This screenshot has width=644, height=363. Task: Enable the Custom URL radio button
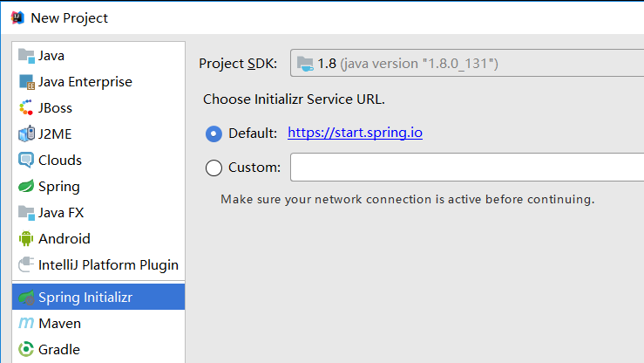[214, 168]
